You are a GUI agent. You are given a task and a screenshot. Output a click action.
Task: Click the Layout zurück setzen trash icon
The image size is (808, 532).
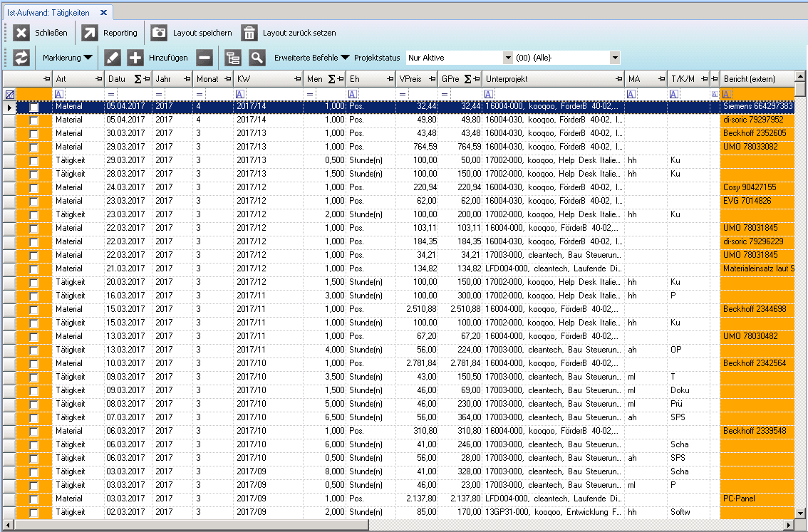249,33
